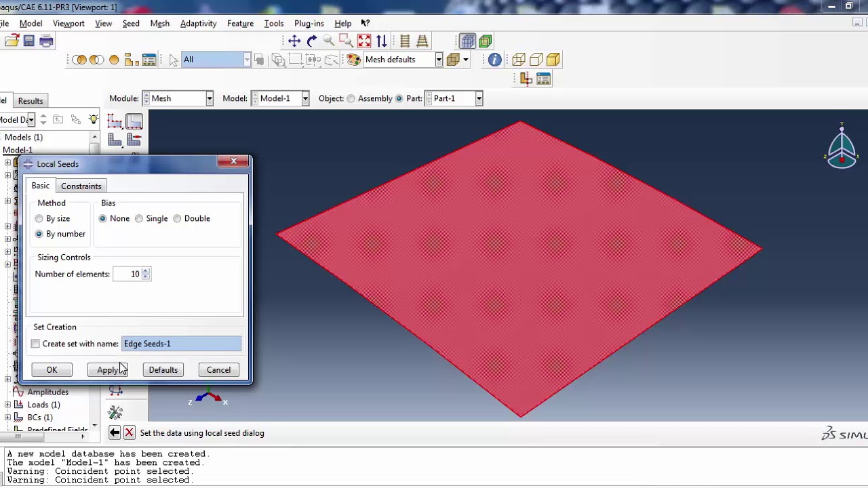Select the Magnify View tool
868x488 pixels.
(x=329, y=41)
